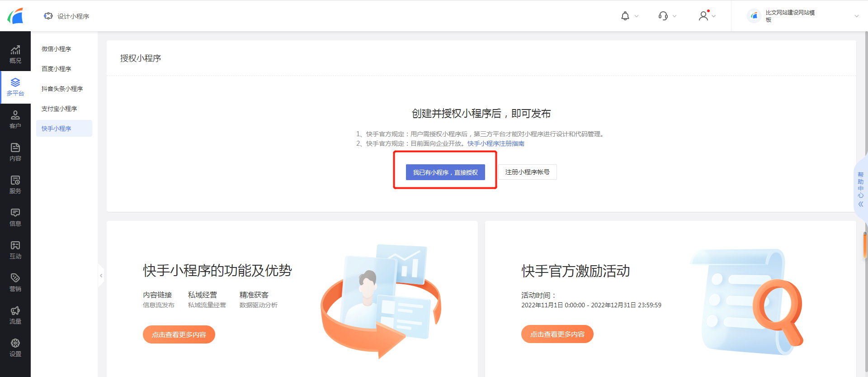Open the customer service headset icon
Viewport: 868px width, 377px height.
click(663, 16)
